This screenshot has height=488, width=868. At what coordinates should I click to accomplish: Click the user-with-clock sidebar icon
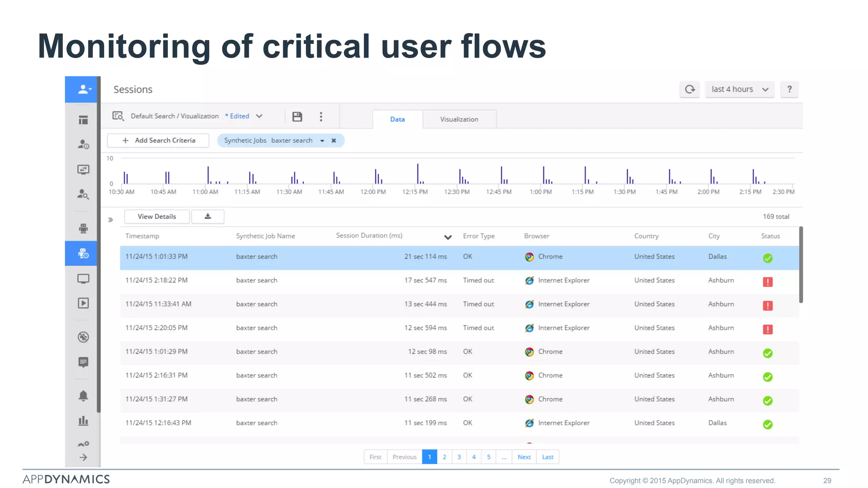click(83, 144)
